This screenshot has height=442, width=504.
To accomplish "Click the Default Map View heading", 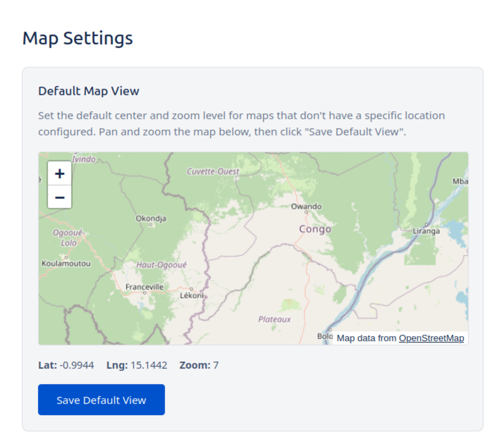I will point(89,91).
